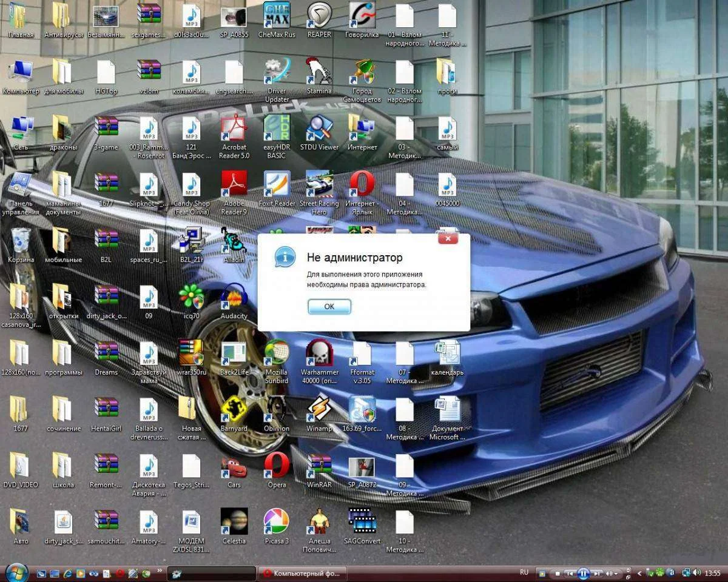Select the Корзина recycle bin
Image resolution: width=728 pixels, height=582 pixels.
[x=21, y=241]
